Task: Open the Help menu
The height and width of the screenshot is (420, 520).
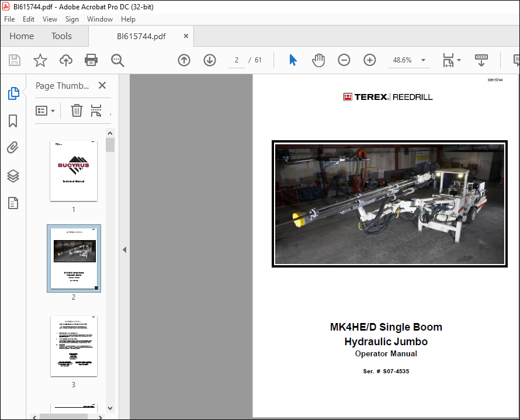Action: 128,19
